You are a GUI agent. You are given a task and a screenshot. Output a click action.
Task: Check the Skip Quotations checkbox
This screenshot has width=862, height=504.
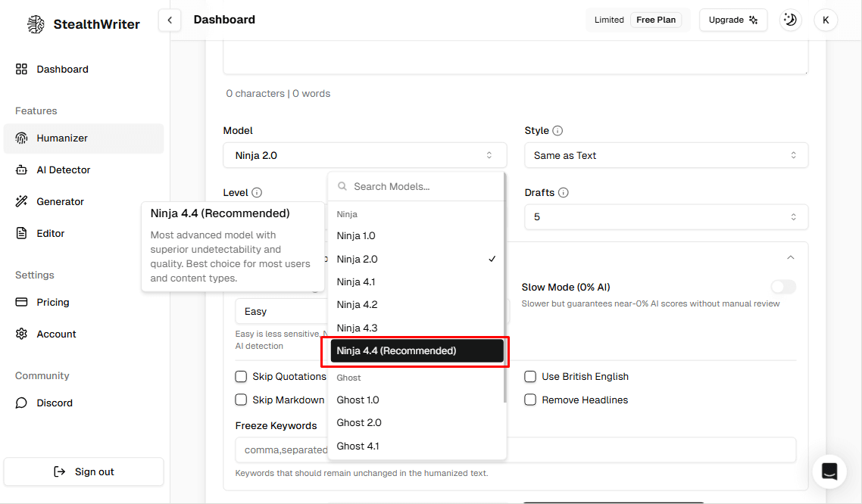tap(241, 377)
